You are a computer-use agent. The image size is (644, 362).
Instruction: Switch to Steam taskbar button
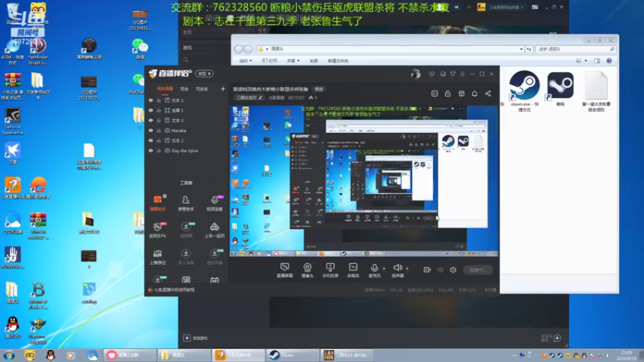coord(292,355)
